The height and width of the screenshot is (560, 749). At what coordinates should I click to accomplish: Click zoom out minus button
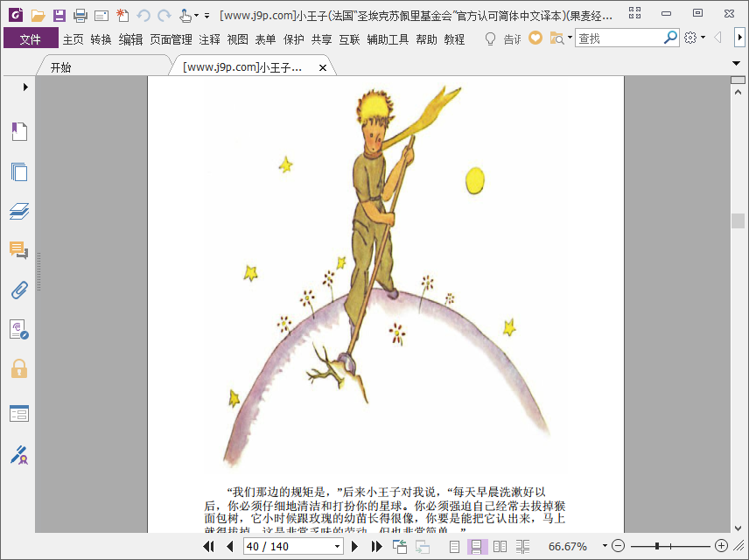click(618, 546)
